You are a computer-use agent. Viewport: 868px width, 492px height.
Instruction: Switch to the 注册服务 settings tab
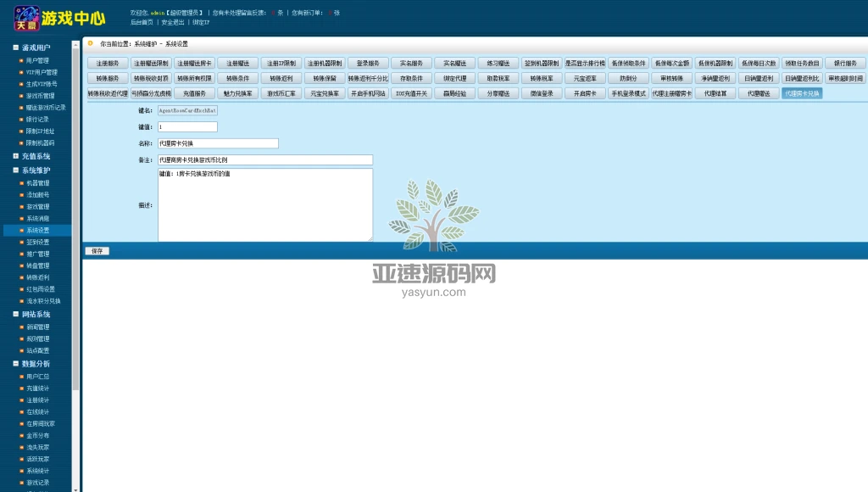click(108, 63)
